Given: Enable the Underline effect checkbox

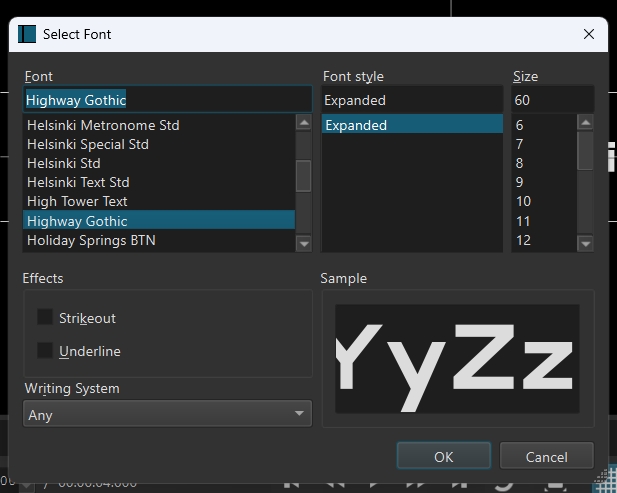Looking at the screenshot, I should [45, 350].
